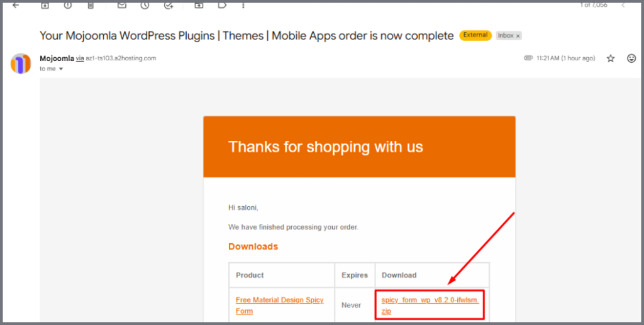The width and height of the screenshot is (644, 325).
Task: Report this email as spam
Action: coord(68,5)
